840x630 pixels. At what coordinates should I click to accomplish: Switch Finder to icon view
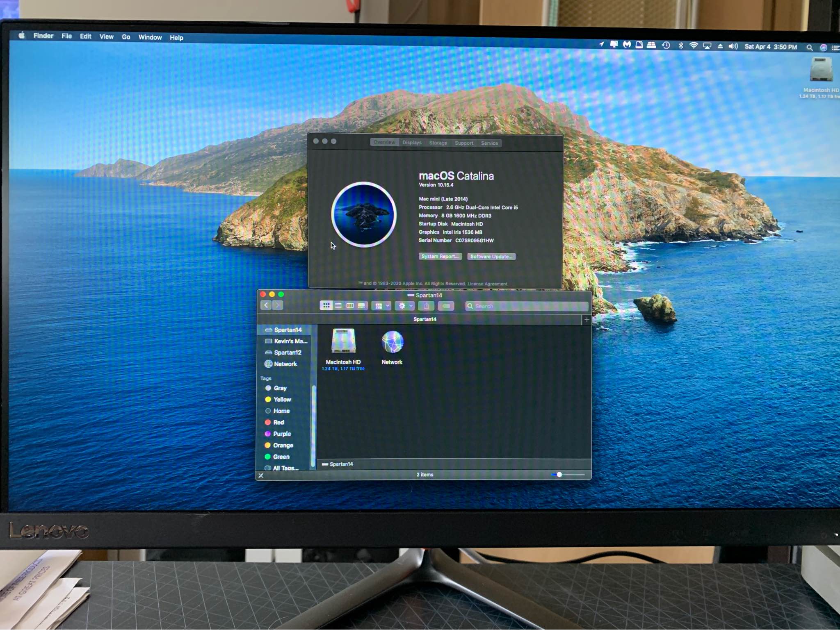point(326,306)
